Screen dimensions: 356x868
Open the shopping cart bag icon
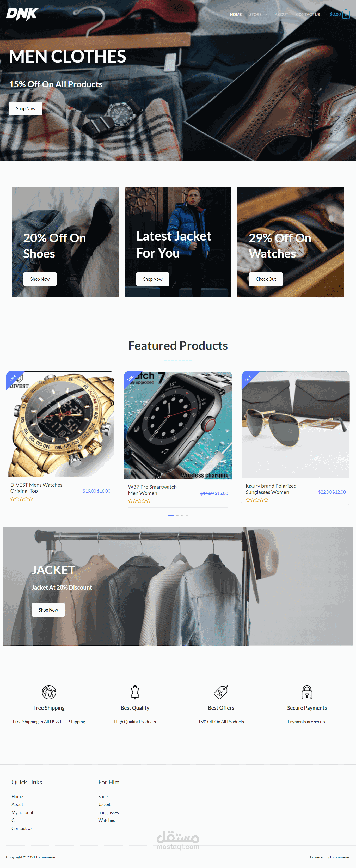click(x=346, y=14)
